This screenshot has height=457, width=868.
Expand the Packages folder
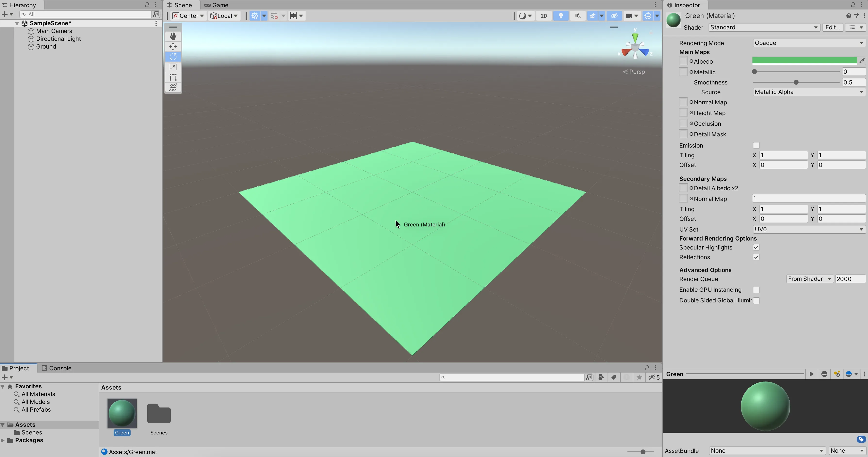pos(3,440)
